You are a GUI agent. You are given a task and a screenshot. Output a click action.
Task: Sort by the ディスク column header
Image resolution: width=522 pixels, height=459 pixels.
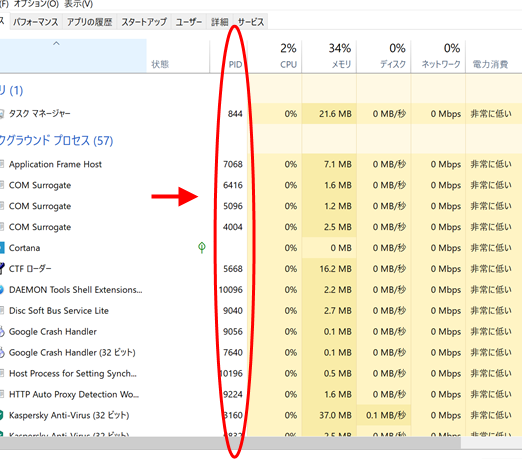pos(384,56)
